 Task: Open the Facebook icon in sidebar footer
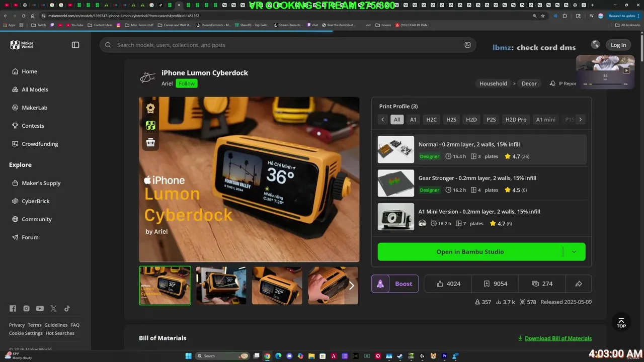[13, 309]
